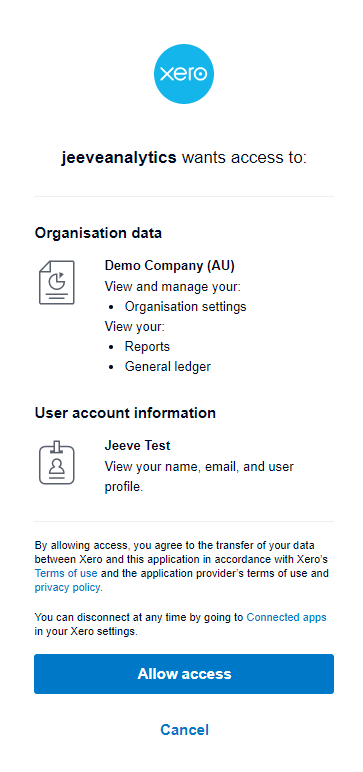Click the jeeveanalytics app name
The image size is (363, 772).
coord(119,158)
